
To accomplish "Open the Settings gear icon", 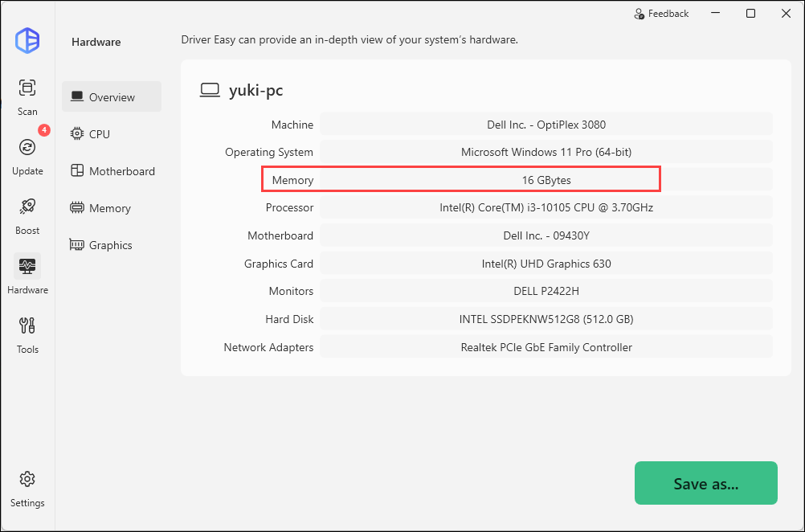I will coord(27,480).
